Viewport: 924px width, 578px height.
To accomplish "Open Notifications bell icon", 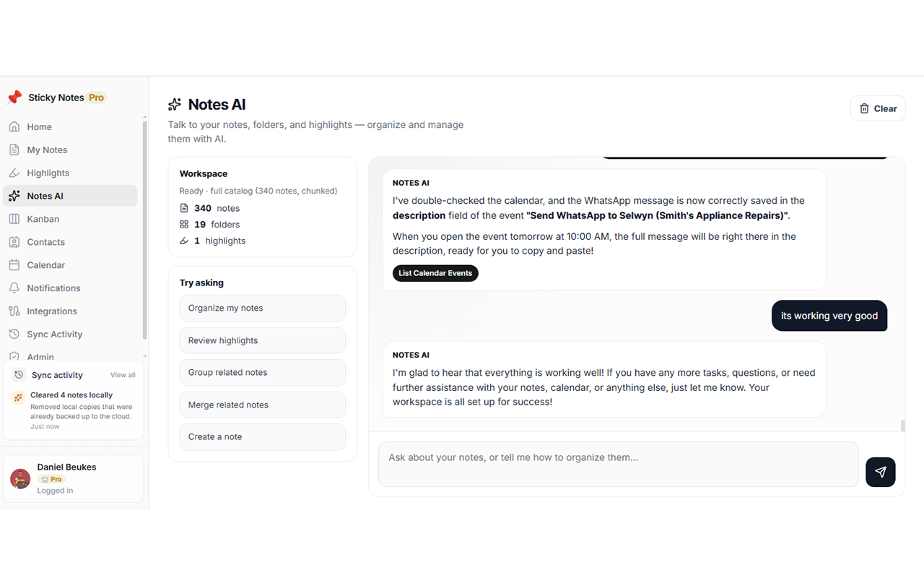I will pyautogui.click(x=14, y=288).
